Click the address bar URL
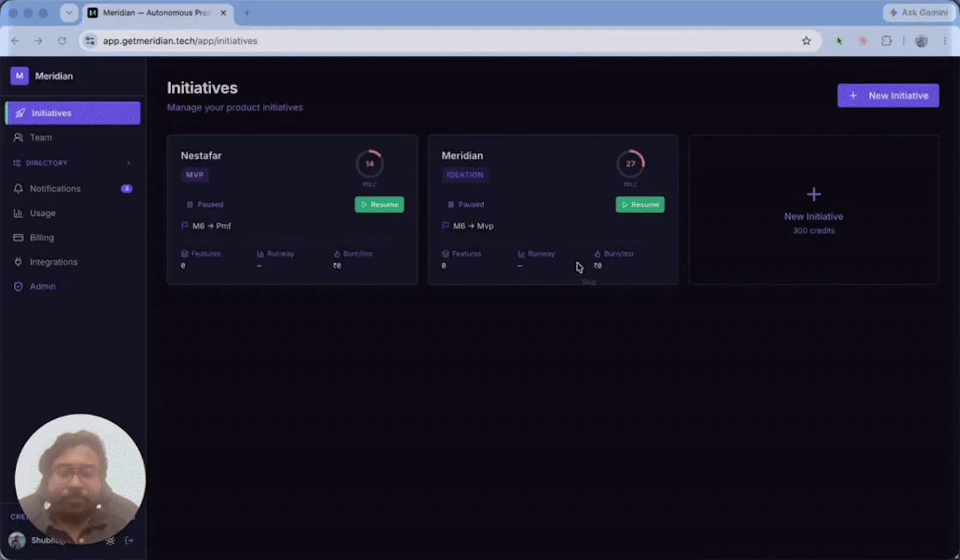 click(180, 41)
